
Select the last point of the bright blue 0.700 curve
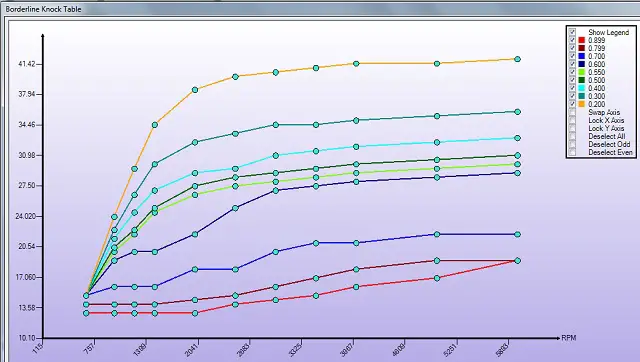518,235
